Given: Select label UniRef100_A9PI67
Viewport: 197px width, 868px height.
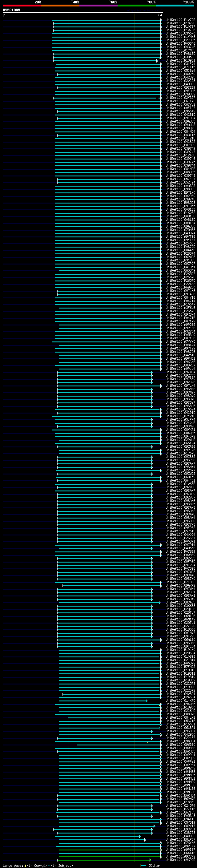Looking at the screenshot, I should (180, 850).
